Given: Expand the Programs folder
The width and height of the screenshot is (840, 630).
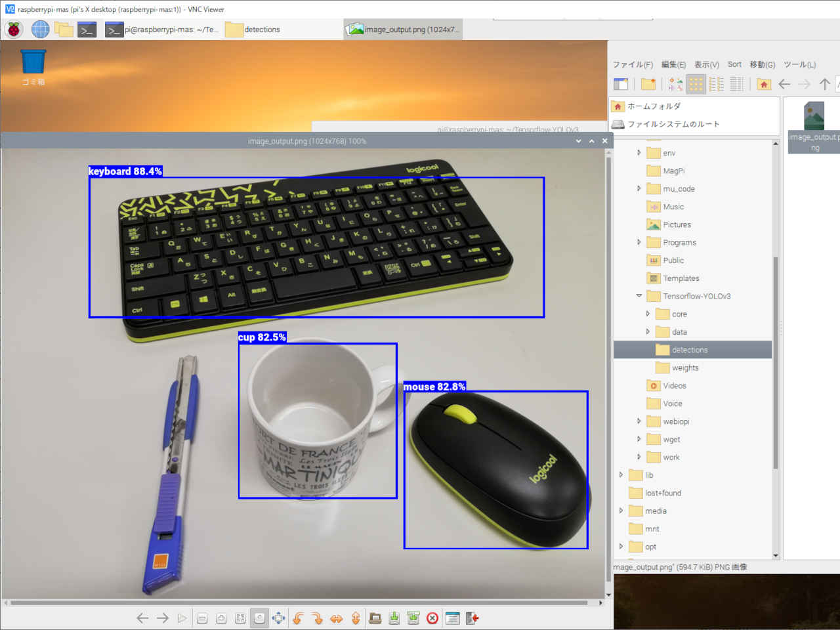Looking at the screenshot, I should click(639, 242).
